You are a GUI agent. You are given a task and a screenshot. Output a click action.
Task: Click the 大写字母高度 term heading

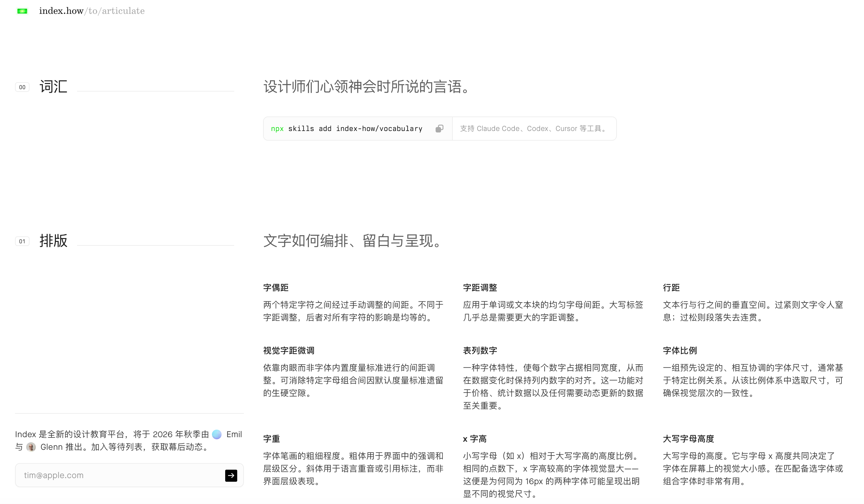(688, 439)
